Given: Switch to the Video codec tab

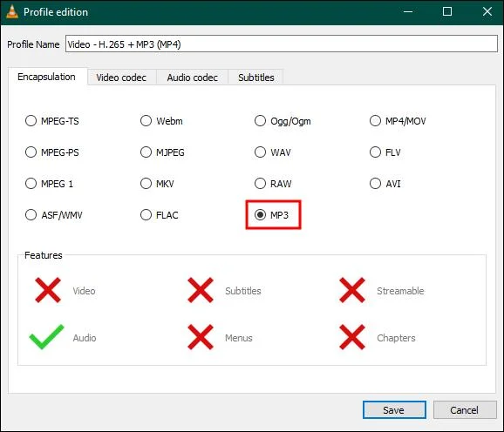Looking at the screenshot, I should [x=121, y=78].
